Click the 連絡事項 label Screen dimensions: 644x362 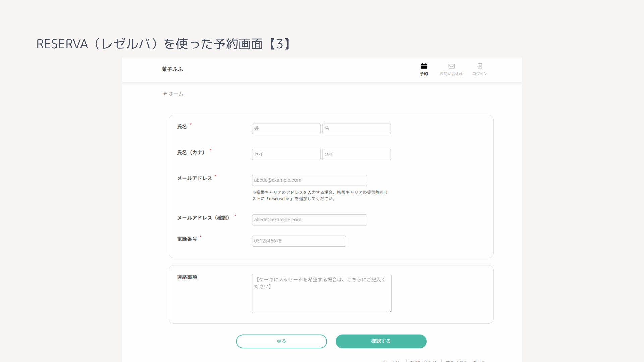click(x=187, y=277)
